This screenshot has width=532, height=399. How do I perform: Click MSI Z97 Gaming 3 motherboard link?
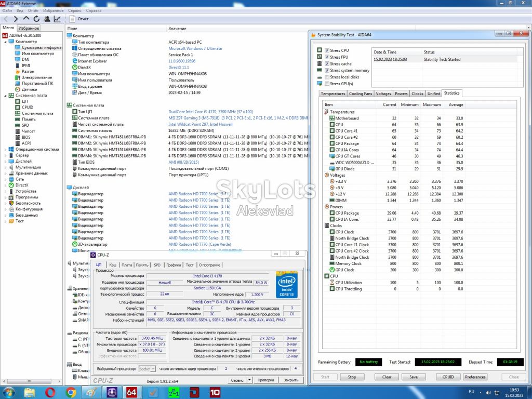(238, 118)
